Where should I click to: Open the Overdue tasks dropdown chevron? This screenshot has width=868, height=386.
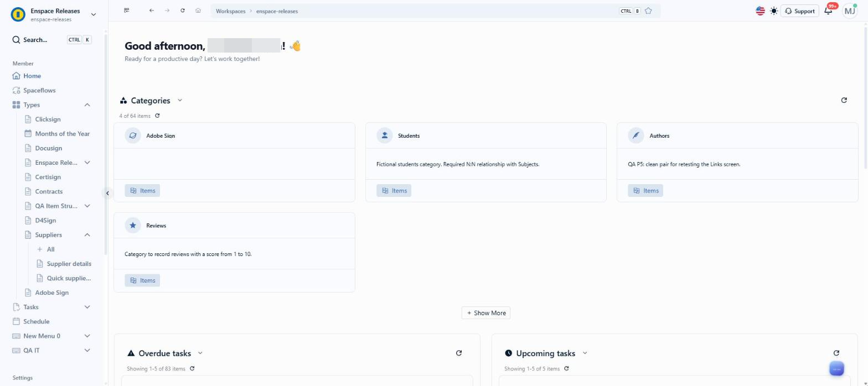click(200, 353)
